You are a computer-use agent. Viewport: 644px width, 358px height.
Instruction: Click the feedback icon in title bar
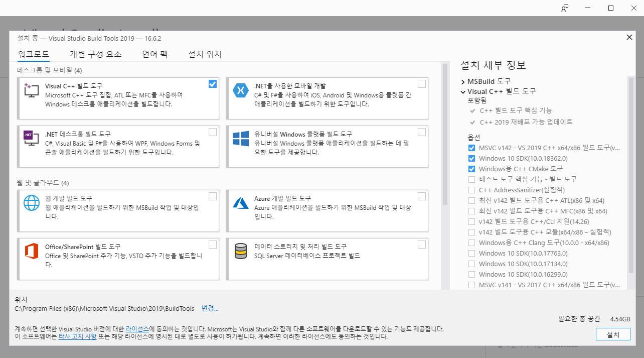coord(565,8)
